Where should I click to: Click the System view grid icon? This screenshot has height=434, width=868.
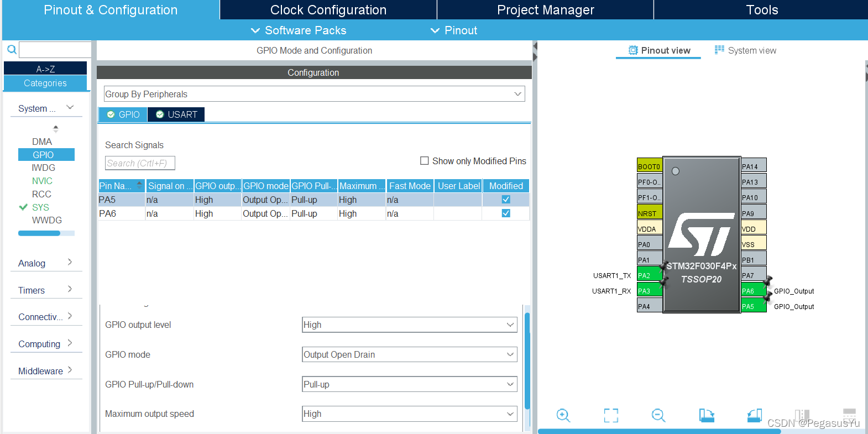(719, 50)
